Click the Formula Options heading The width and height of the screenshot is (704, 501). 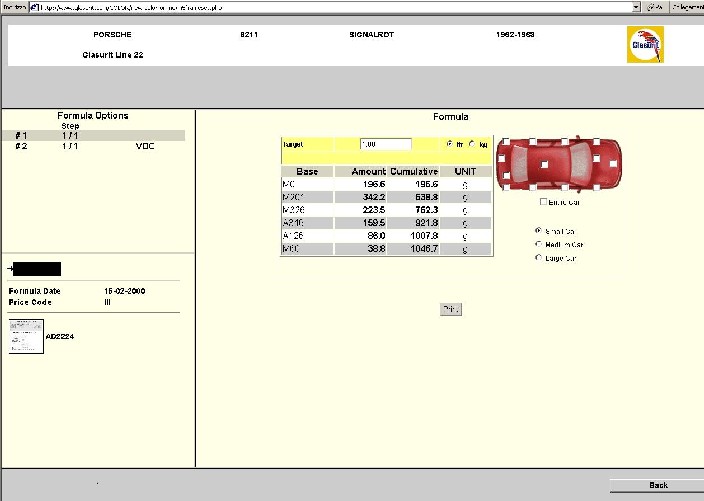[x=93, y=116]
